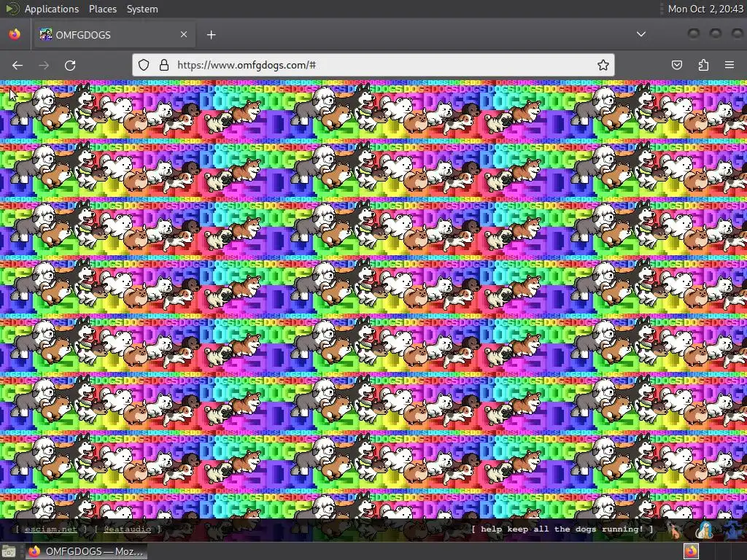Close the OMFGDOGS tab
The height and width of the screenshot is (560, 747).
(184, 34)
